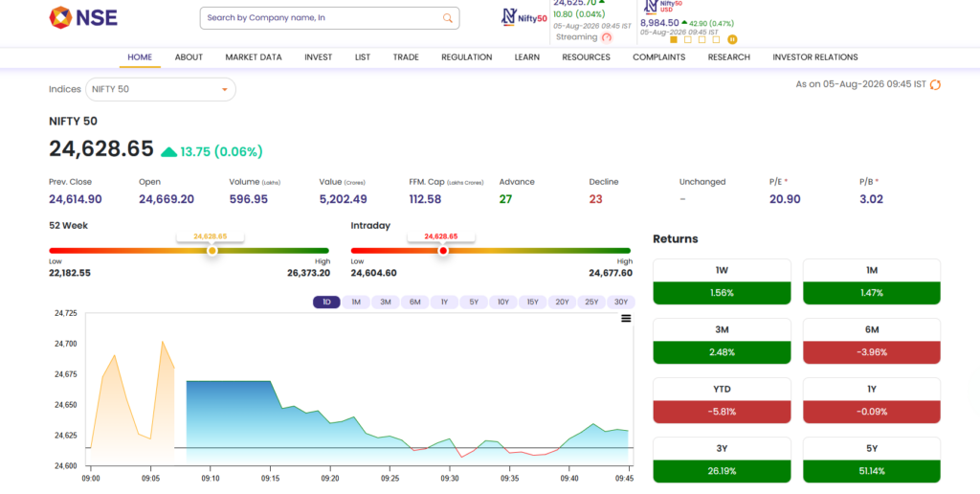Click the search magnifier icon
The image size is (980, 494).
448,18
